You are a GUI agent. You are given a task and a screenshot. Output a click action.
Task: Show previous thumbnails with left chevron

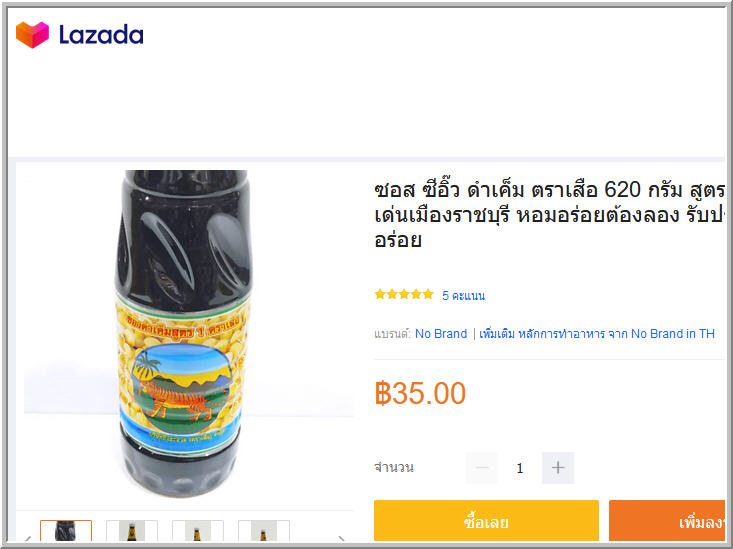tap(28, 539)
